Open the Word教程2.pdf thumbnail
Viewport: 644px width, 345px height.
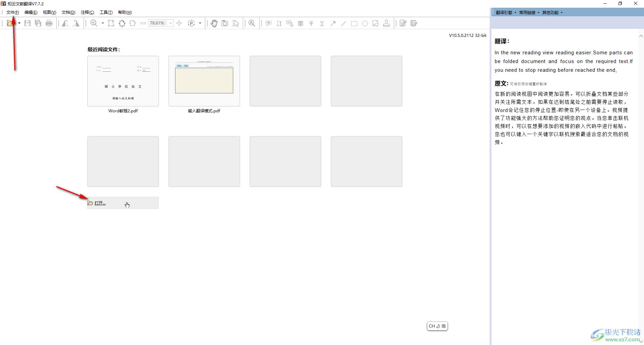click(x=123, y=81)
